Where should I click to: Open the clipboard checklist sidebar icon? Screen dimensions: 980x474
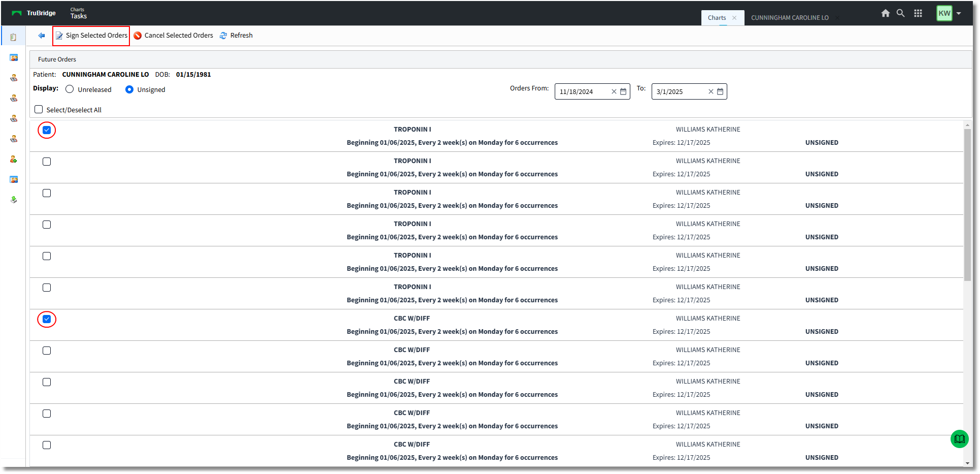click(x=14, y=37)
